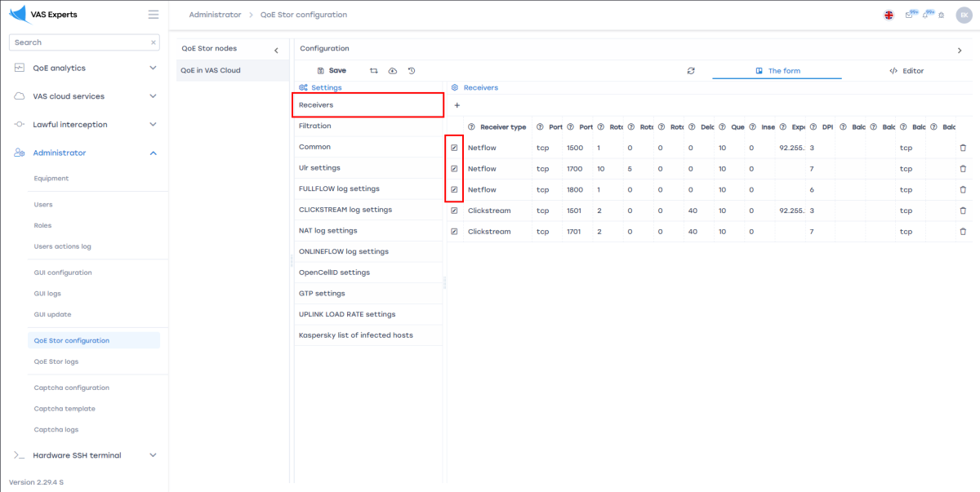Viewport: 980px width, 492px height.
Task: Click the Save button
Action: pyautogui.click(x=332, y=71)
